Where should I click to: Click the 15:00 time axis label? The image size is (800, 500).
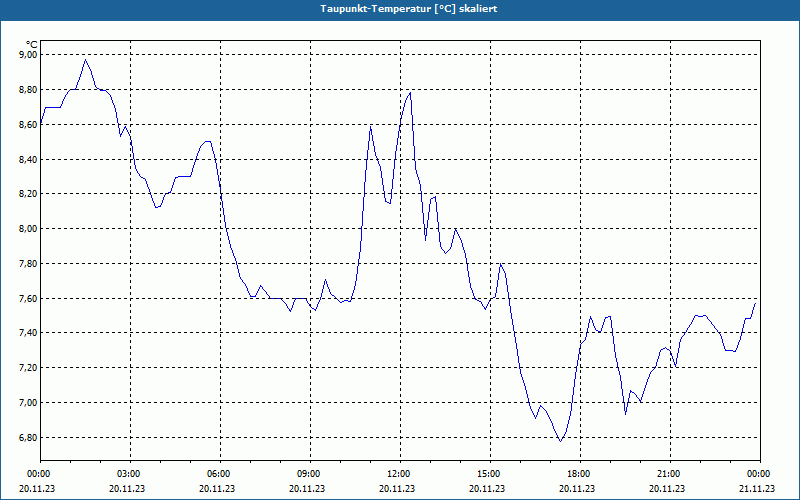[x=490, y=473]
